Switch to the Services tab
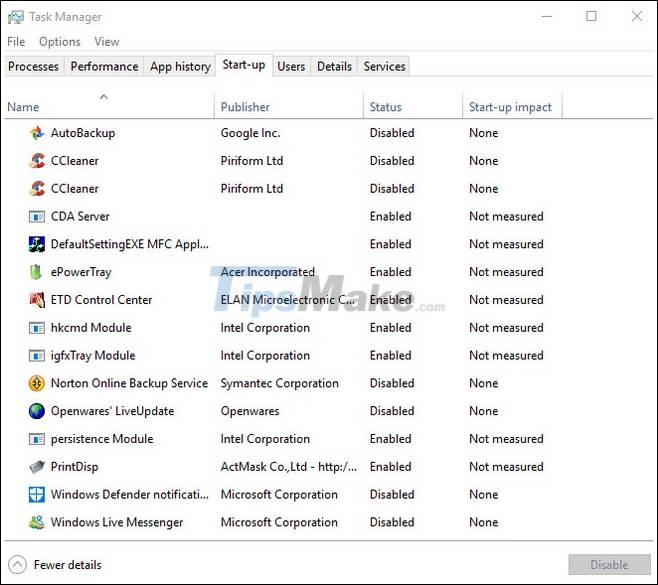658x585 pixels. point(384,66)
